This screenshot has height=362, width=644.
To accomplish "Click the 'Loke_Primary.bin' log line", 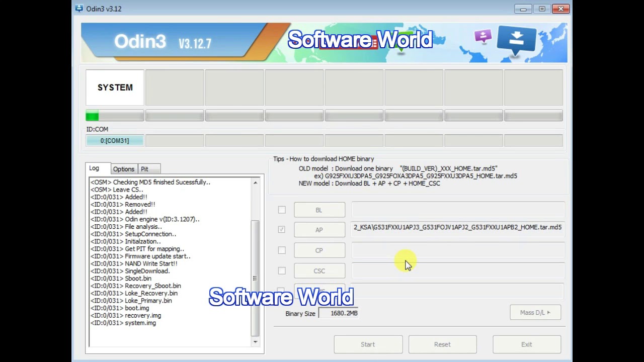I will click(x=131, y=301).
